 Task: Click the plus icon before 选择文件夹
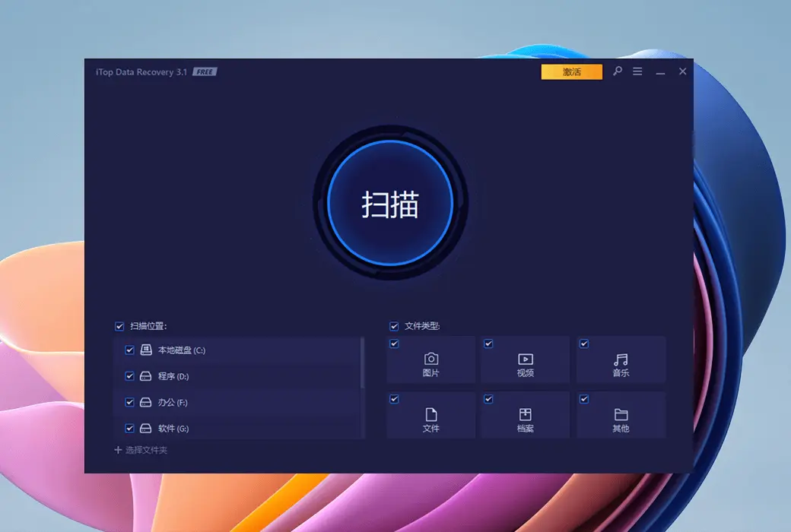click(x=118, y=450)
